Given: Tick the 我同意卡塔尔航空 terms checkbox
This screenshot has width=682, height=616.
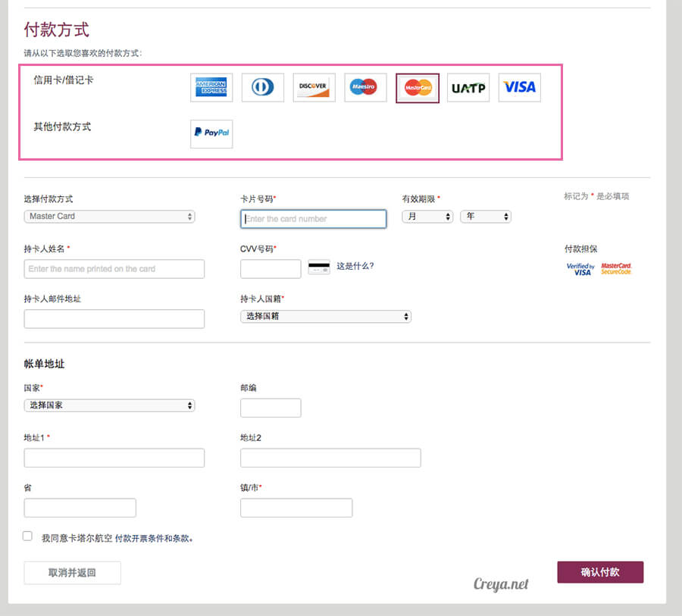Looking at the screenshot, I should tap(27, 536).
